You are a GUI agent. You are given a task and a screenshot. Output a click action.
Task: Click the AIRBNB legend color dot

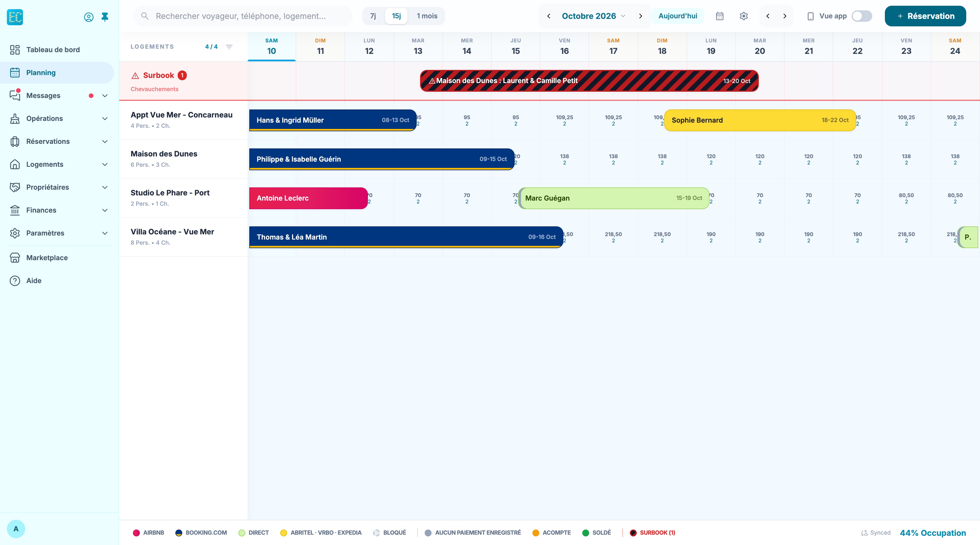coord(136,533)
